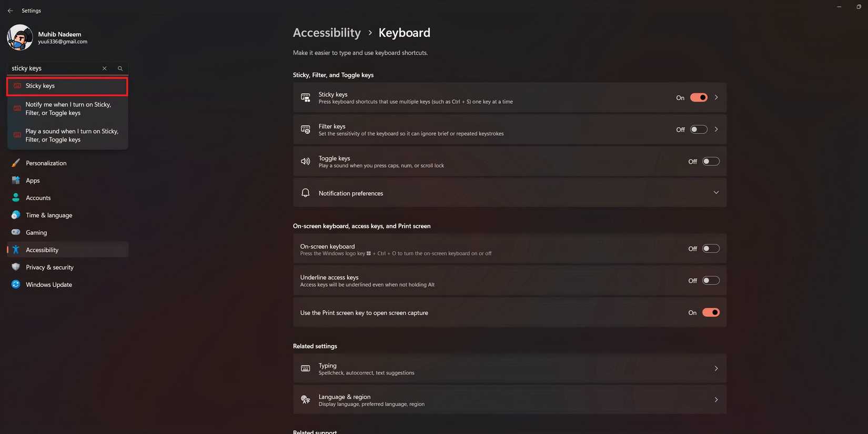Click Muhib Nadeem's profile picture
Image resolution: width=868 pixels, height=434 pixels.
point(19,37)
